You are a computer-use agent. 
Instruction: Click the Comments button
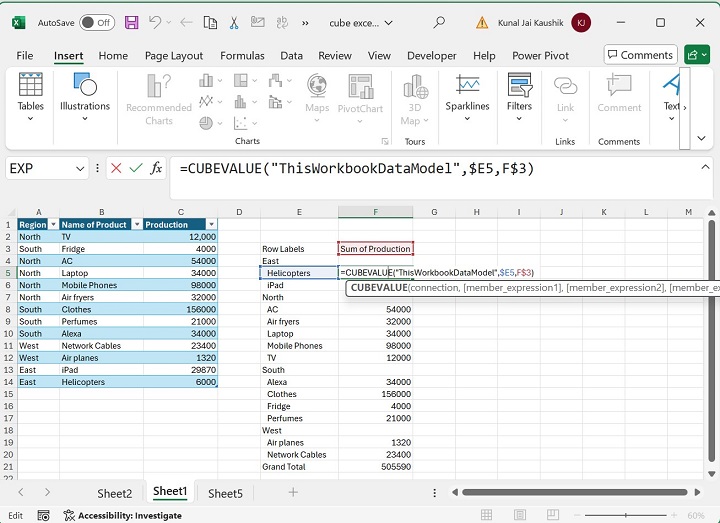(640, 55)
